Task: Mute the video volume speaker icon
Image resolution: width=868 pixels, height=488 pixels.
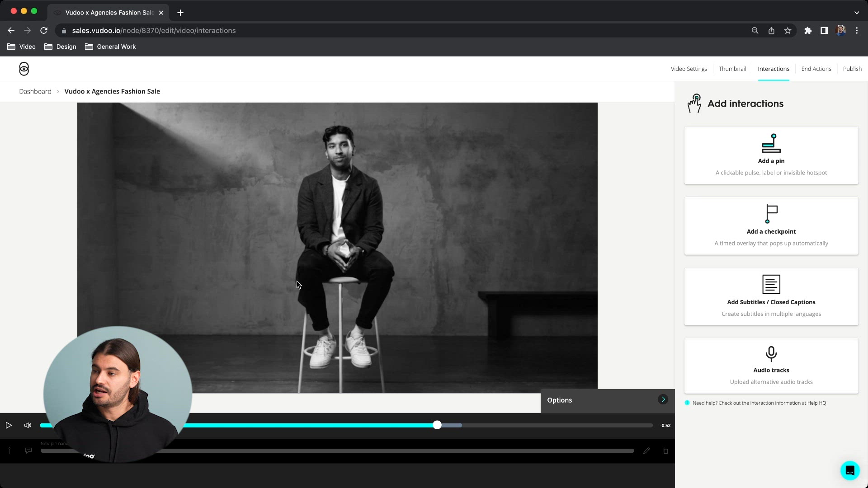Action: coord(28,425)
